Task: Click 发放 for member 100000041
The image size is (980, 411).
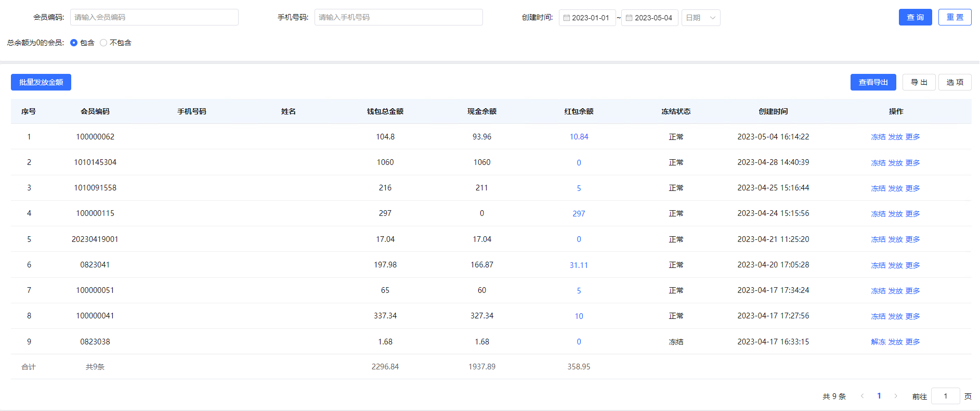Action: 895,316
